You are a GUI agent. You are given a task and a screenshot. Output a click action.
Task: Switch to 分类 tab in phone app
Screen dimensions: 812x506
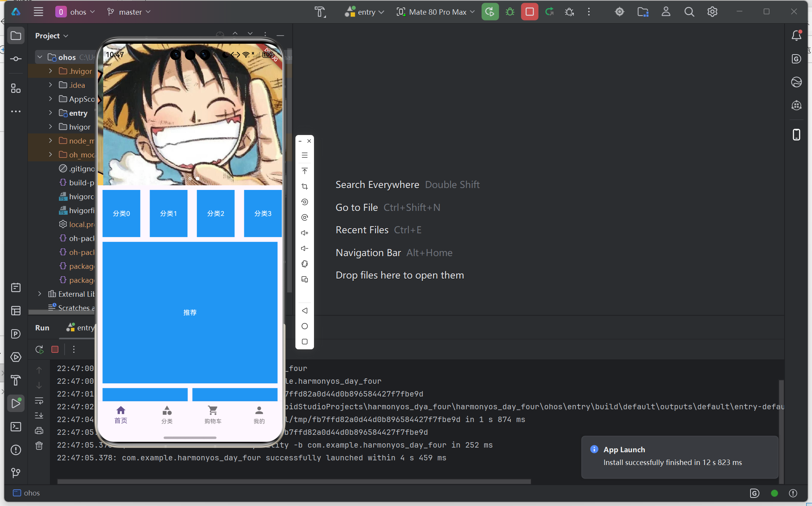167,414
